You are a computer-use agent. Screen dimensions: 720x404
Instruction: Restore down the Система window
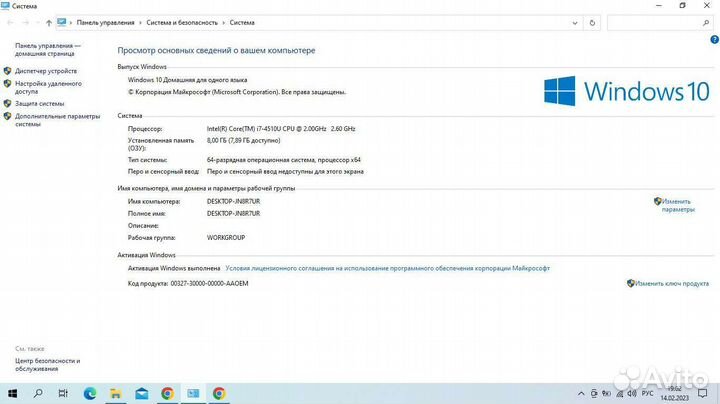tap(682, 6)
